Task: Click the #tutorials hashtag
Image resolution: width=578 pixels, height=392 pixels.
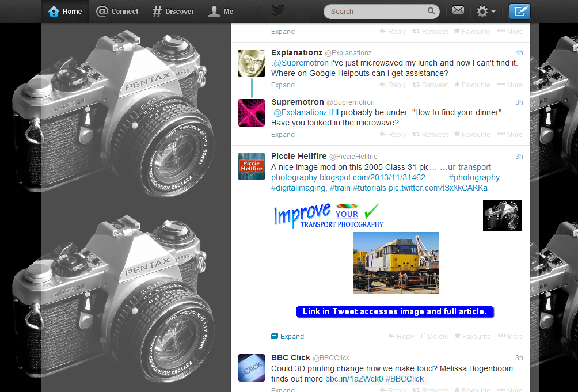Action: pyautogui.click(x=370, y=188)
